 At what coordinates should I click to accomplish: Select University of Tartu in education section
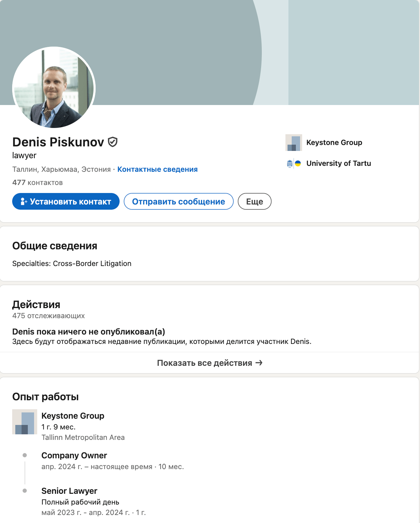coord(339,163)
